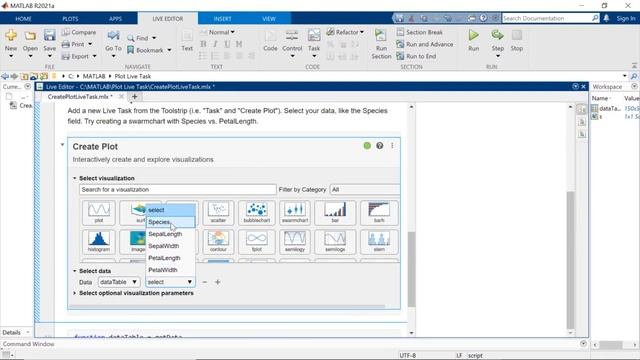
Task: Remove data variable with minus button
Action: pos(204,282)
